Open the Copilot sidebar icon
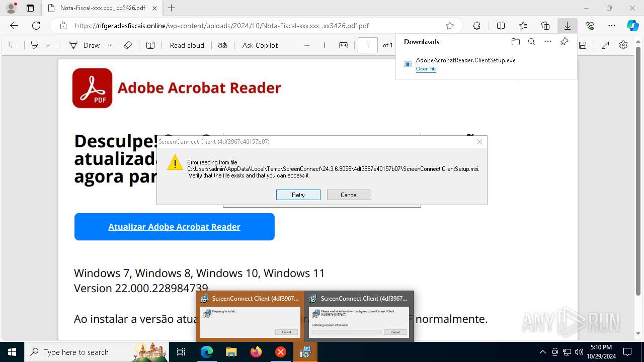The image size is (644, 362). pos(633,26)
